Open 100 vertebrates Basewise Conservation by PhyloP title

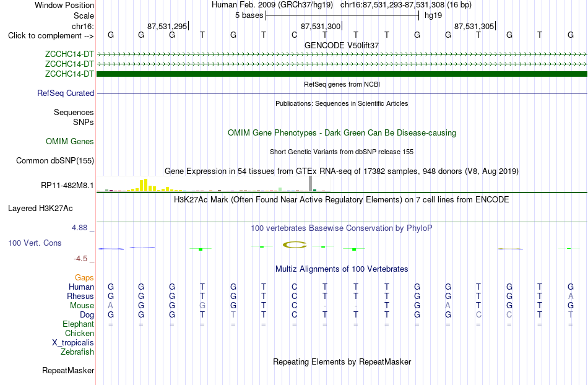(342, 228)
